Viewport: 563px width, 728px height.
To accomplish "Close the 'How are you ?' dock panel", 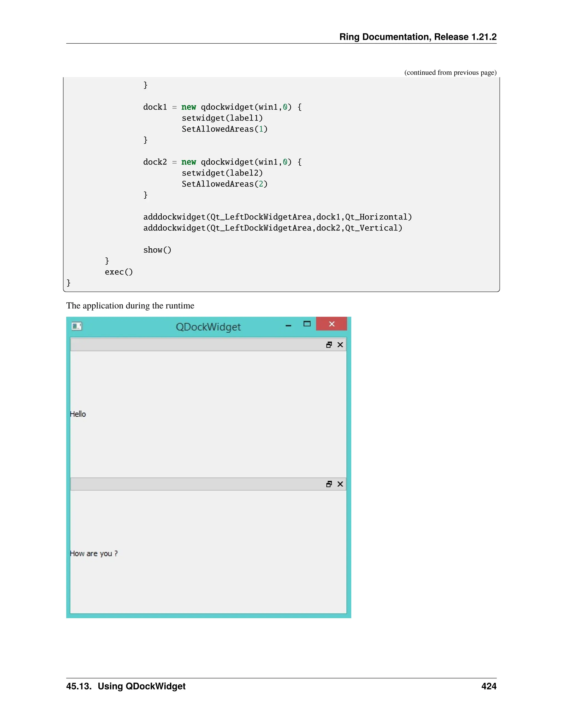I will point(340,484).
